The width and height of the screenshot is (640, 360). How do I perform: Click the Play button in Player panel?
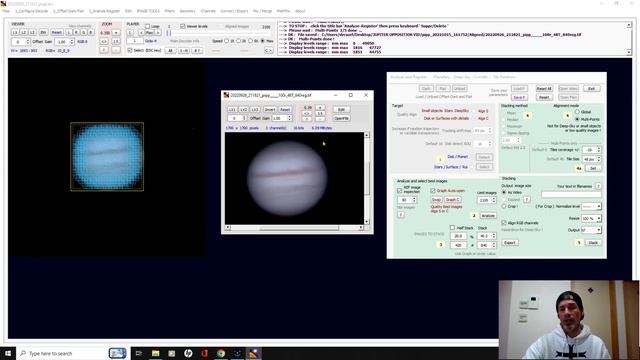pyautogui.click(x=149, y=33)
